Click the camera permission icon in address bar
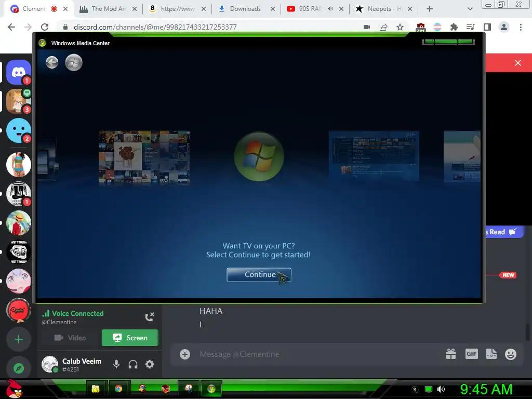 click(x=367, y=27)
